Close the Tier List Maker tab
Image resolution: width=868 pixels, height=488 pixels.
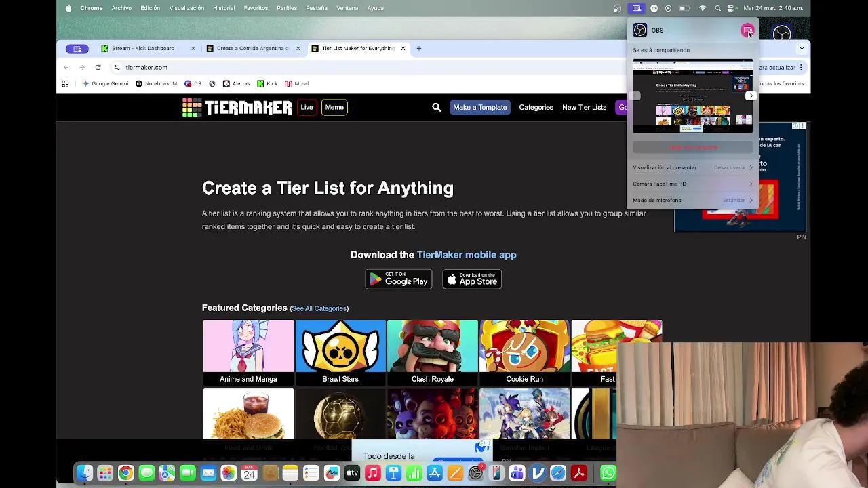point(403,49)
